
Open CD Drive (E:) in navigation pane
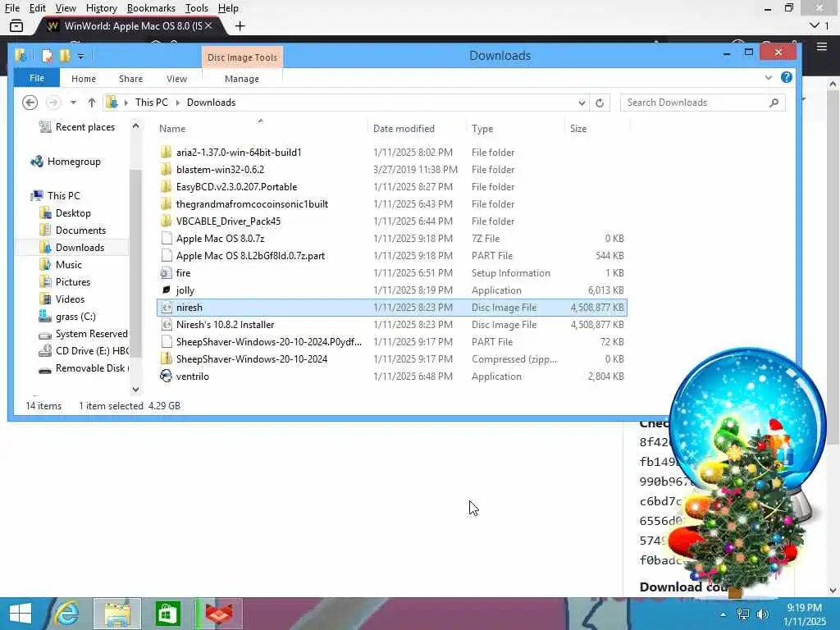point(84,351)
